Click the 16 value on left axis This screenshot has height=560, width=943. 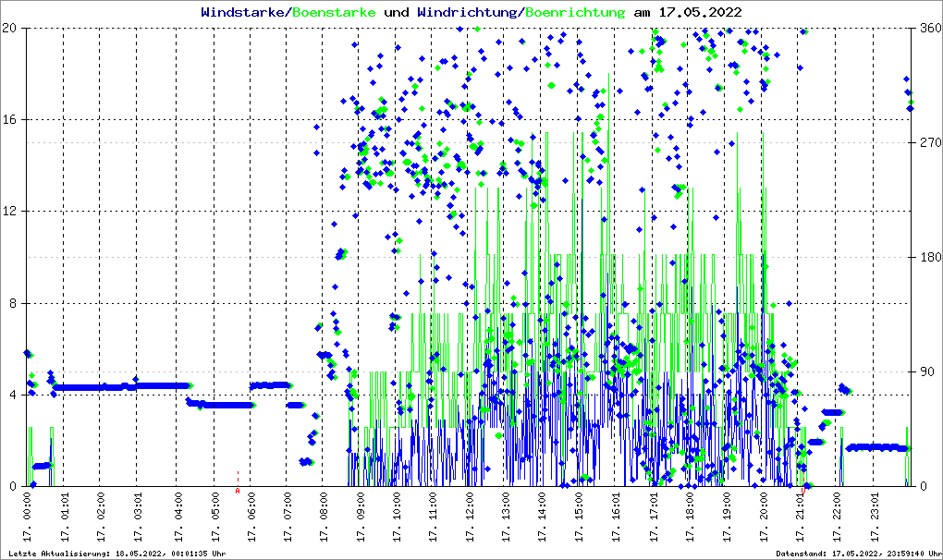12,120
